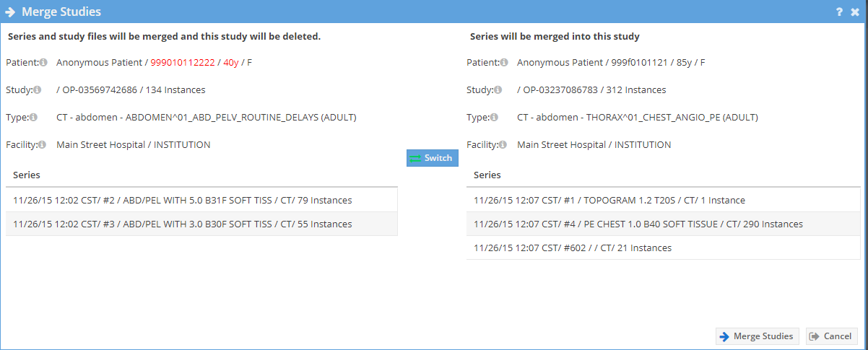Select series #3 ABD/PEL WITH 3.0 B30F
The image size is (868, 350).
[201, 224]
